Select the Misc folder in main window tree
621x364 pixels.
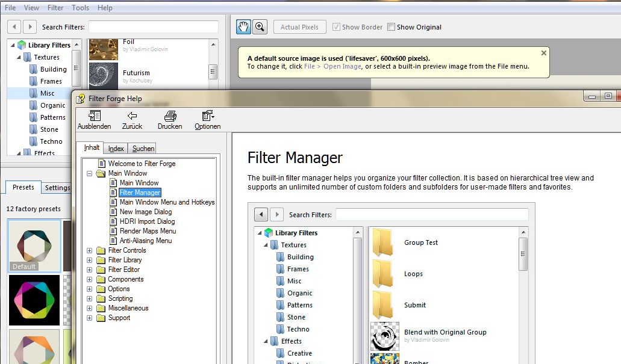click(42, 93)
